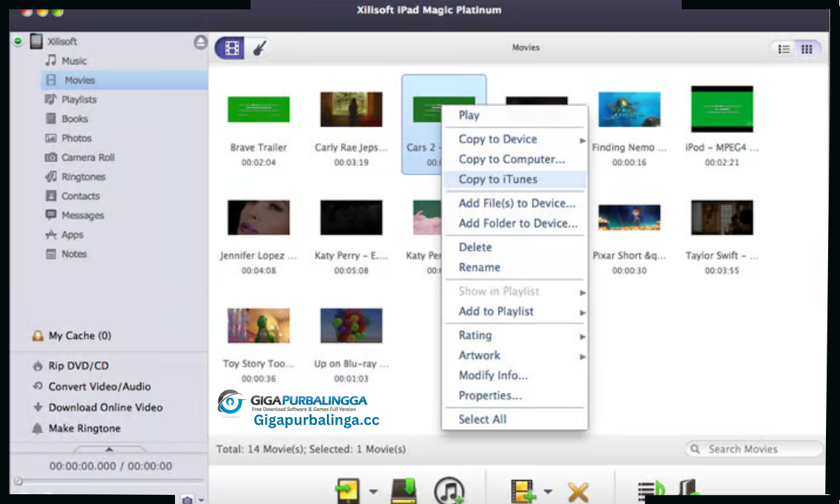
Task: Switch to the video film-strip view
Action: click(x=232, y=48)
